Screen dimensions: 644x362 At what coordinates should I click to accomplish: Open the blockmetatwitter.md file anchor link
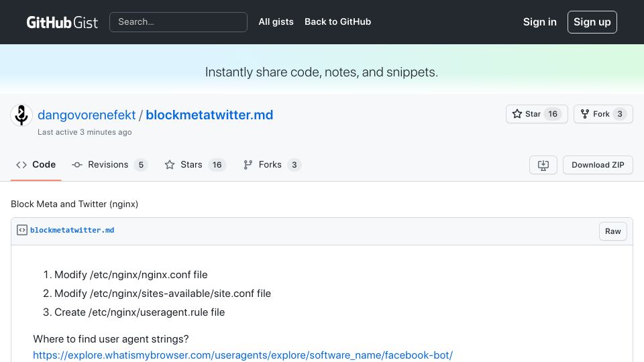[x=72, y=230]
